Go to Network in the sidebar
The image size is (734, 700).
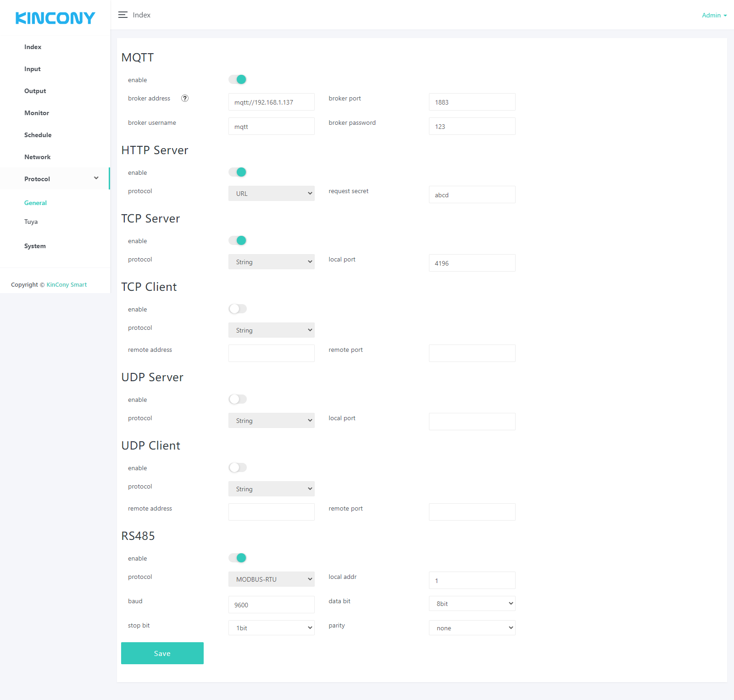click(38, 157)
